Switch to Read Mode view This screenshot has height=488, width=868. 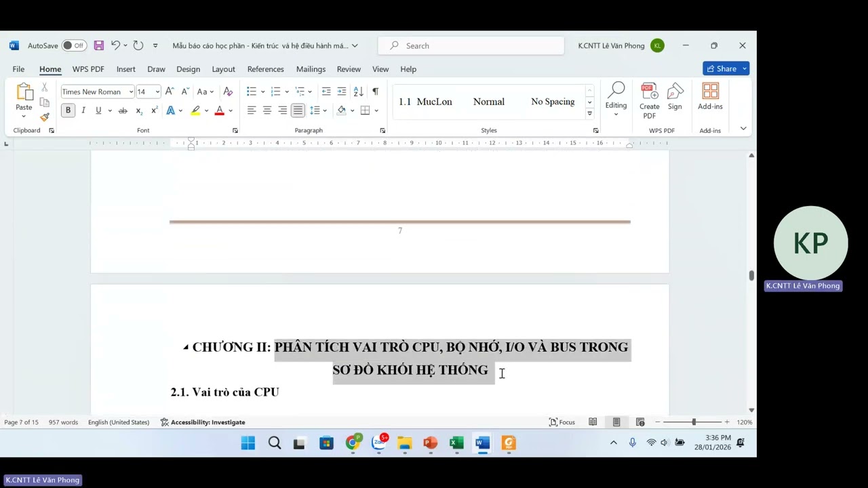click(593, 422)
